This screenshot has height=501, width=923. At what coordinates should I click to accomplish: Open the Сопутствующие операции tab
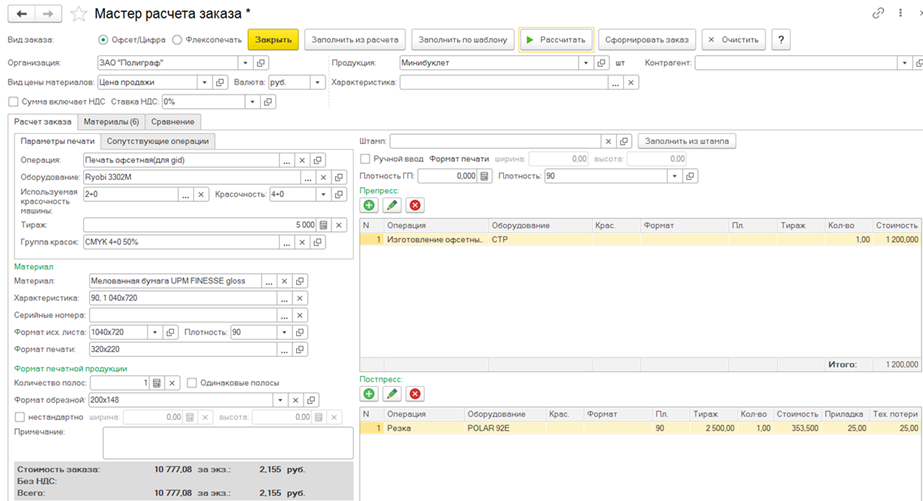click(x=157, y=141)
